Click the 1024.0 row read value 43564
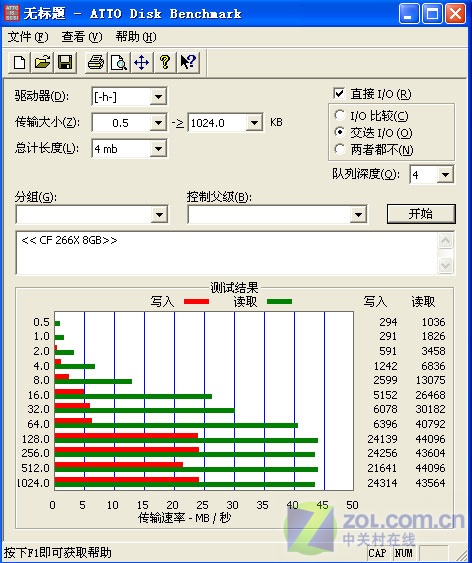This screenshot has width=472, height=563. [430, 483]
